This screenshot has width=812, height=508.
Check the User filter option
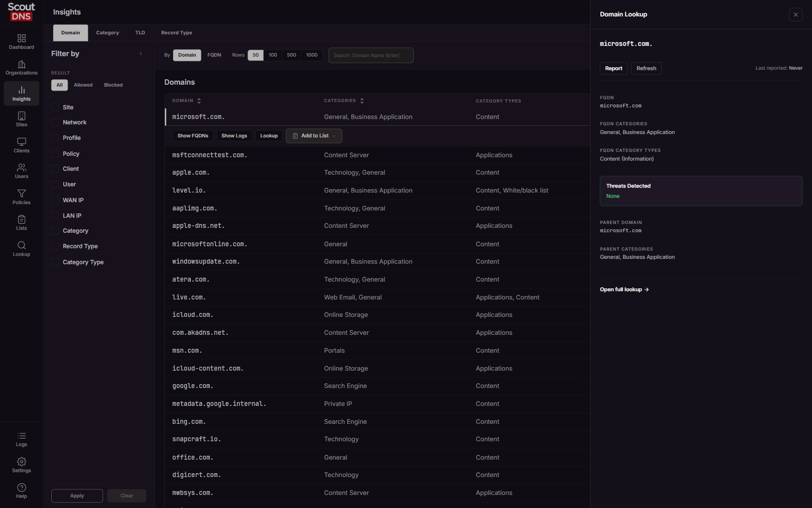point(55,184)
